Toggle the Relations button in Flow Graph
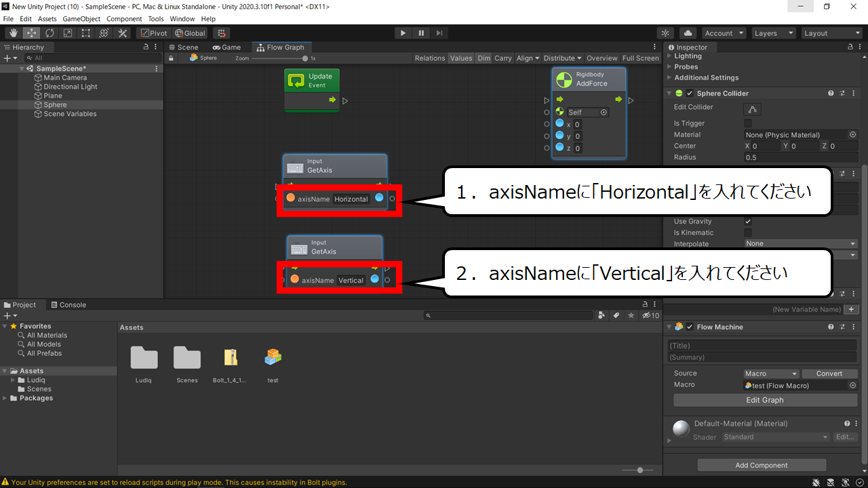The height and width of the screenshot is (488, 868). click(x=430, y=58)
